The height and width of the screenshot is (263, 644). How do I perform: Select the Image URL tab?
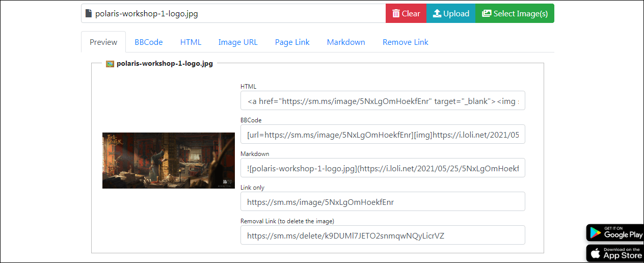tap(238, 42)
